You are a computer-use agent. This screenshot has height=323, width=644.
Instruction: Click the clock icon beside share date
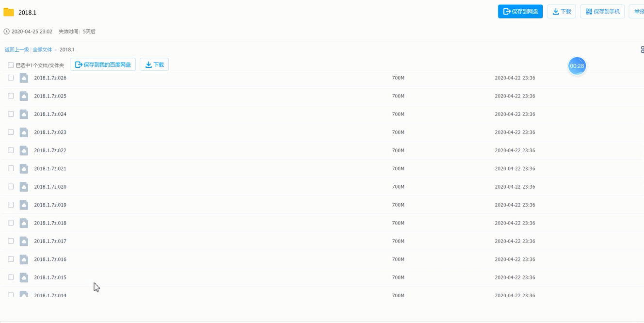pos(6,32)
